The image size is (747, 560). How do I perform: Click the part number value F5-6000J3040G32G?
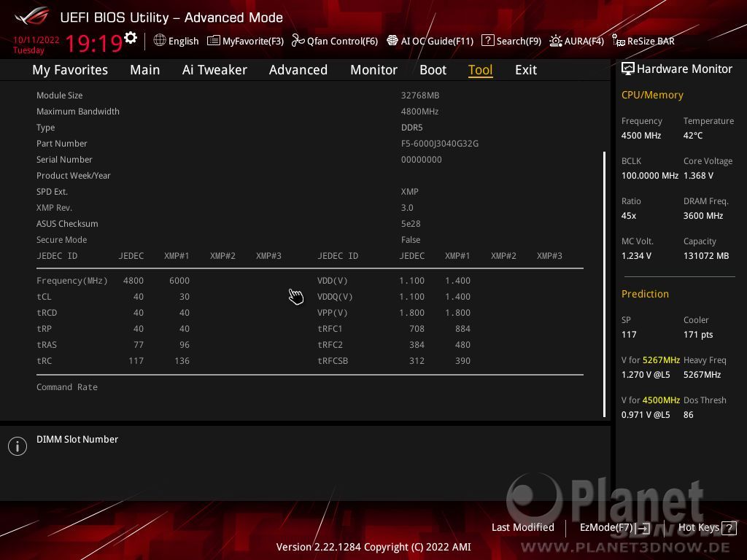(440, 144)
